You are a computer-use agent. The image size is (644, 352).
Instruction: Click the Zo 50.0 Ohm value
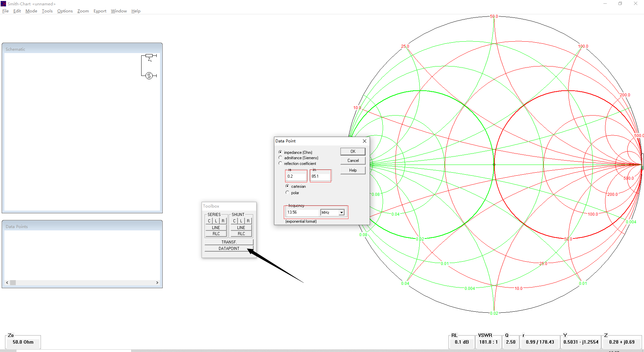pos(23,342)
